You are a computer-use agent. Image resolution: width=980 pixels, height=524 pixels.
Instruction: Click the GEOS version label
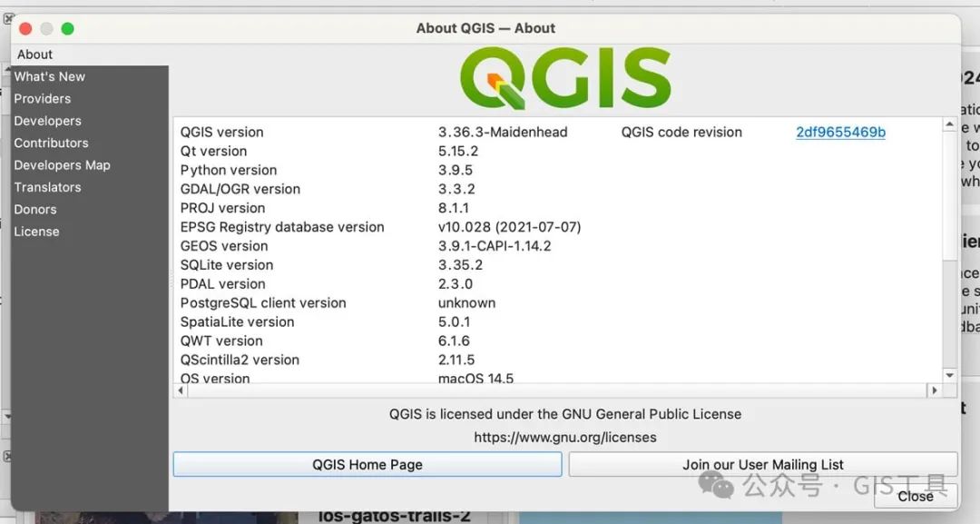point(224,246)
